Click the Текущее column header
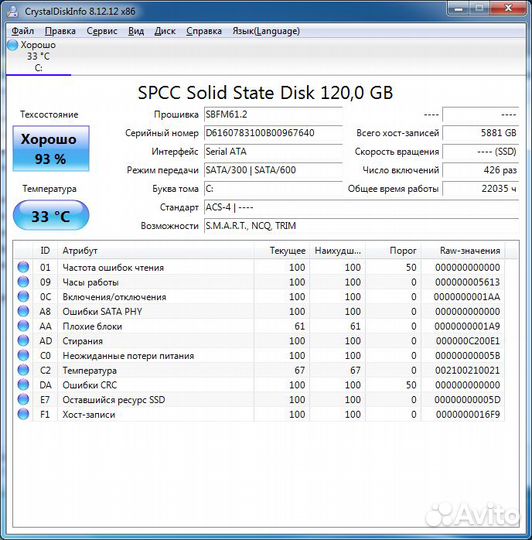 tap(282, 251)
